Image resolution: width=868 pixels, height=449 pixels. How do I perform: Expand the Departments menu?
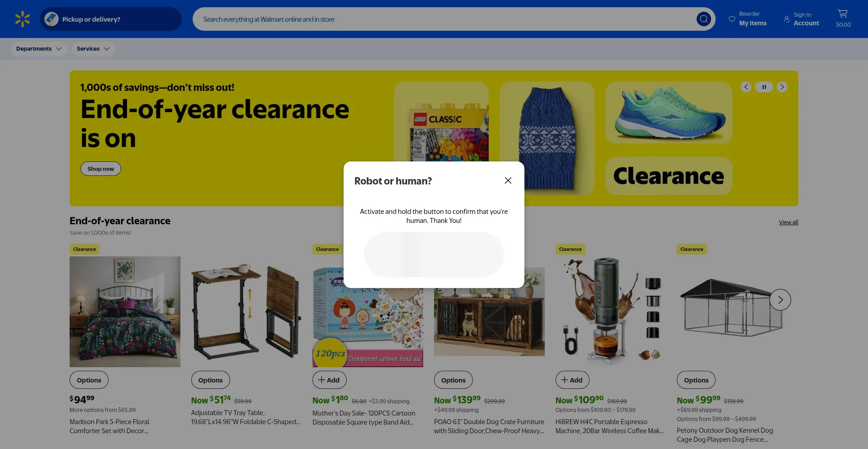(39, 49)
